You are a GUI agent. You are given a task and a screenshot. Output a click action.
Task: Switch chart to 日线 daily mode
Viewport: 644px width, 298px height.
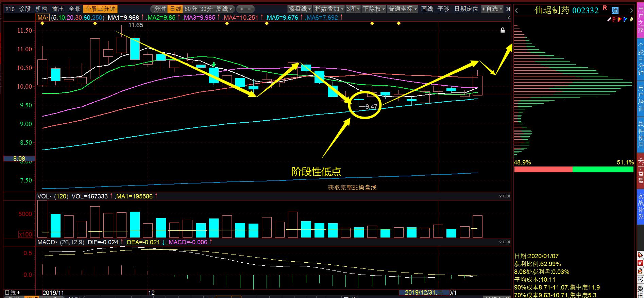pyautogui.click(x=175, y=9)
